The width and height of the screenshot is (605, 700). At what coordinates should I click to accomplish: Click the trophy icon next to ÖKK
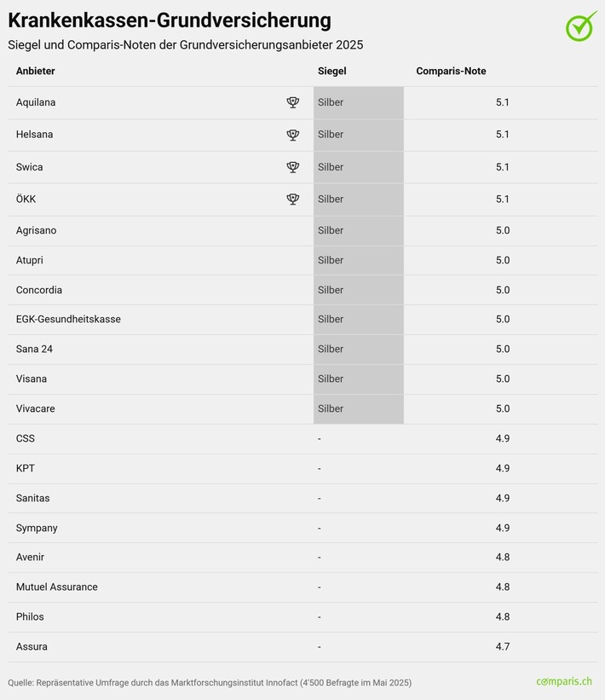[x=293, y=199]
